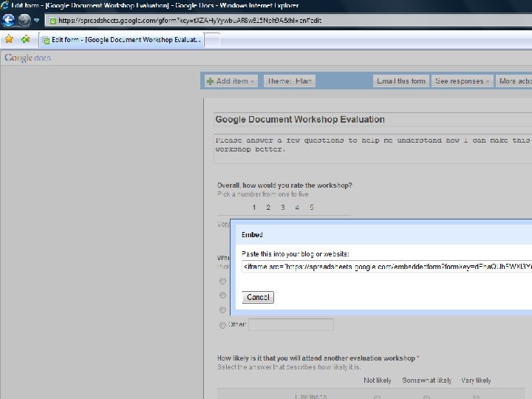Click the Very likely column header

(x=476, y=381)
